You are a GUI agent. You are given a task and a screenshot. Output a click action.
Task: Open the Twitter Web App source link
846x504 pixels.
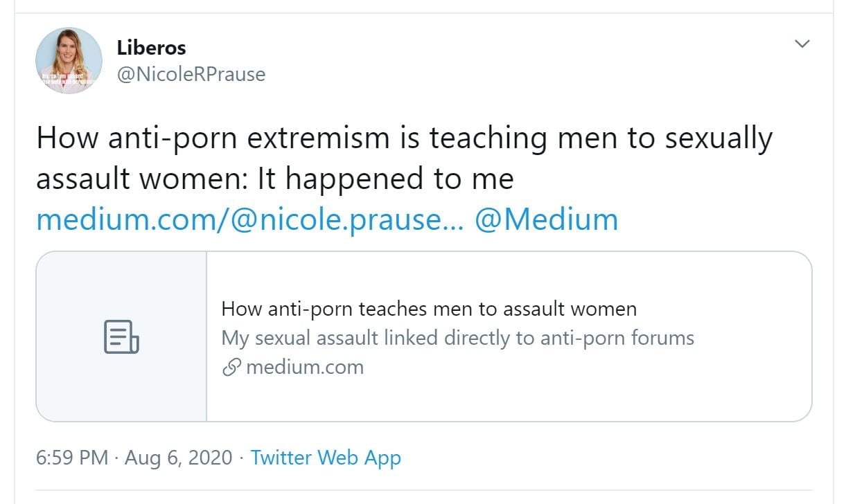[x=326, y=458]
